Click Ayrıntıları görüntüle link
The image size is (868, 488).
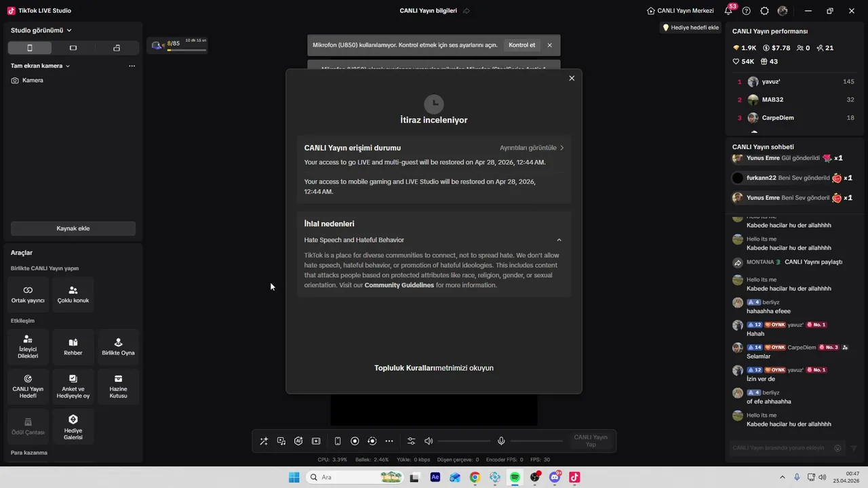click(x=532, y=148)
